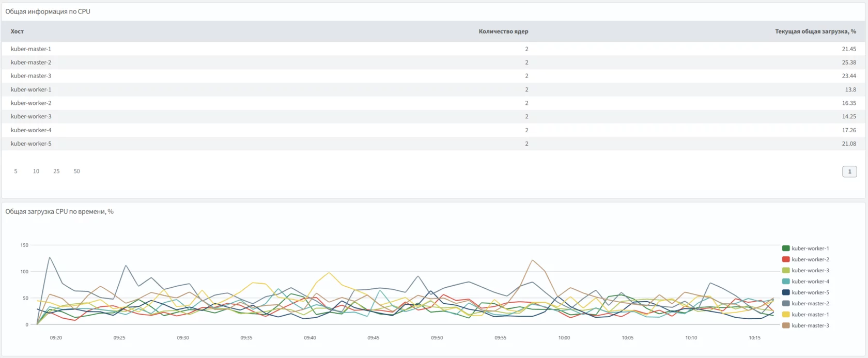This screenshot has width=868, height=358.
Task: Set page size to 10 rows
Action: coord(36,172)
